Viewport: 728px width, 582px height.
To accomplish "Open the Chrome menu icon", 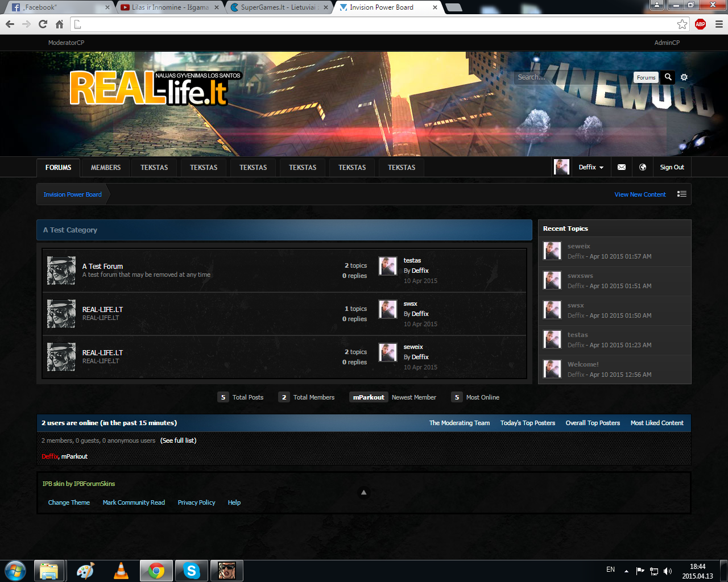I will click(x=719, y=24).
